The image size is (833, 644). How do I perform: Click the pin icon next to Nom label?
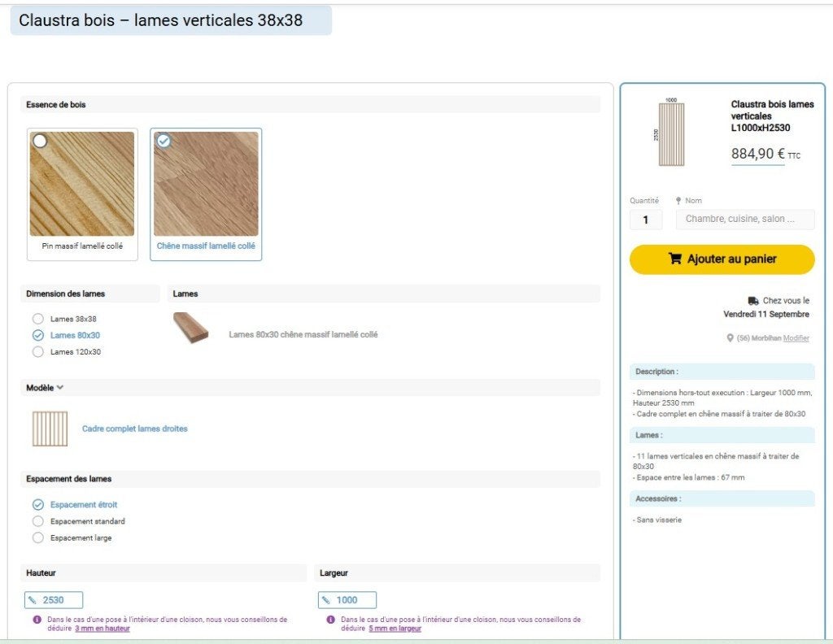pyautogui.click(x=678, y=201)
